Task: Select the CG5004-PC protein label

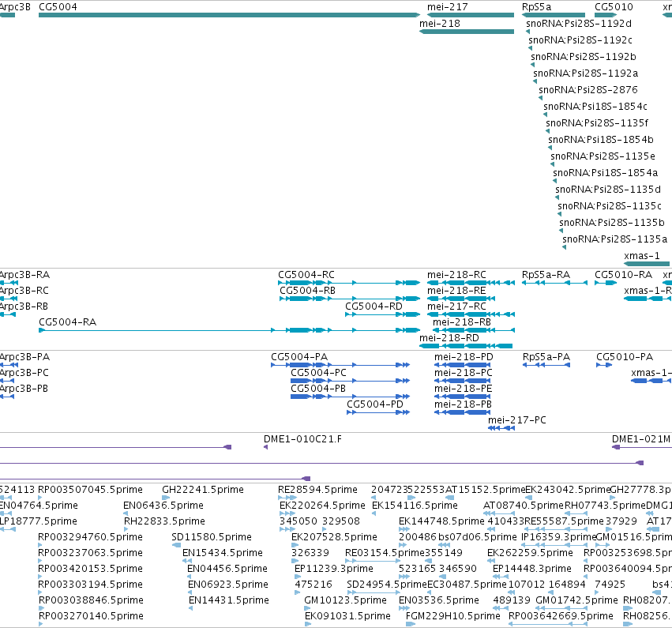Action: pos(318,373)
